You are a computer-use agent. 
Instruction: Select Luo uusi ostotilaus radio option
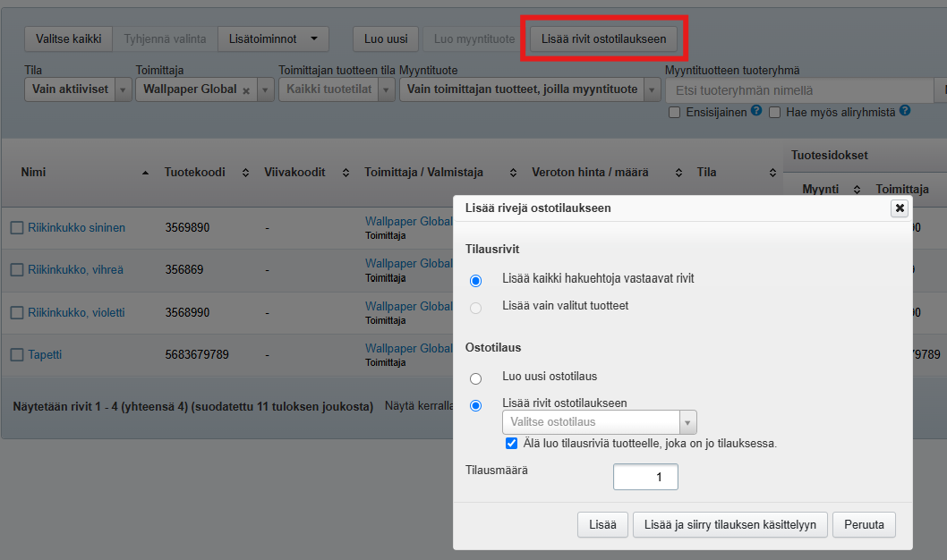click(475, 378)
